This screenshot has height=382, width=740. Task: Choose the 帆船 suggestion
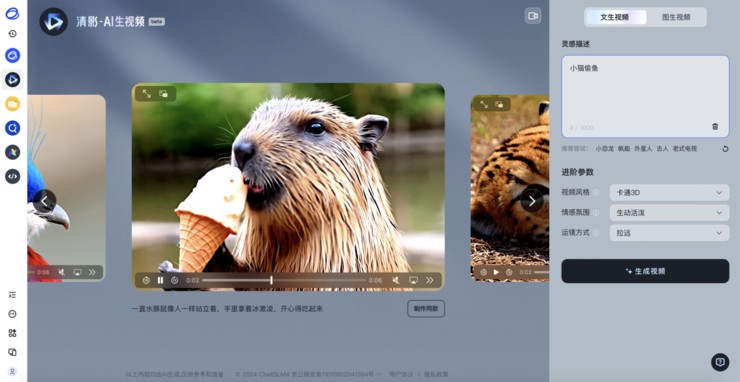click(x=624, y=149)
